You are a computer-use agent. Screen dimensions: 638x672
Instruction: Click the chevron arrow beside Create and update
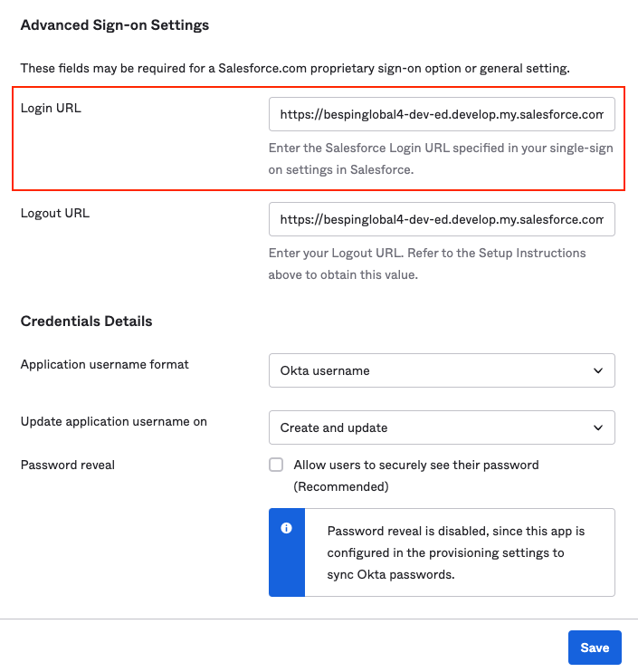tap(597, 427)
